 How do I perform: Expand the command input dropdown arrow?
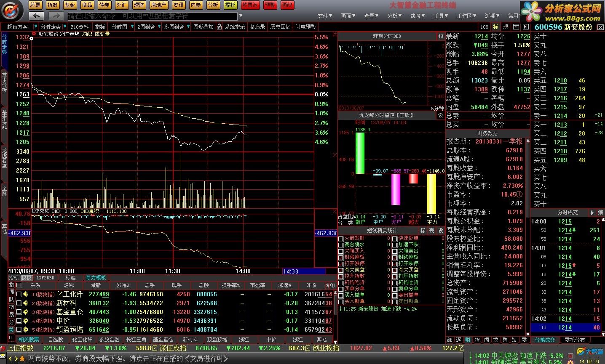point(241,16)
